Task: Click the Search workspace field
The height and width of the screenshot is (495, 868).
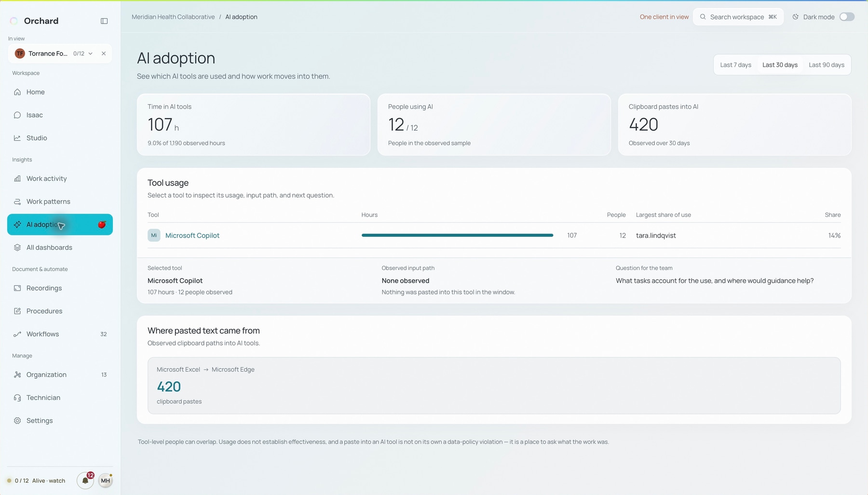Action: tap(738, 17)
